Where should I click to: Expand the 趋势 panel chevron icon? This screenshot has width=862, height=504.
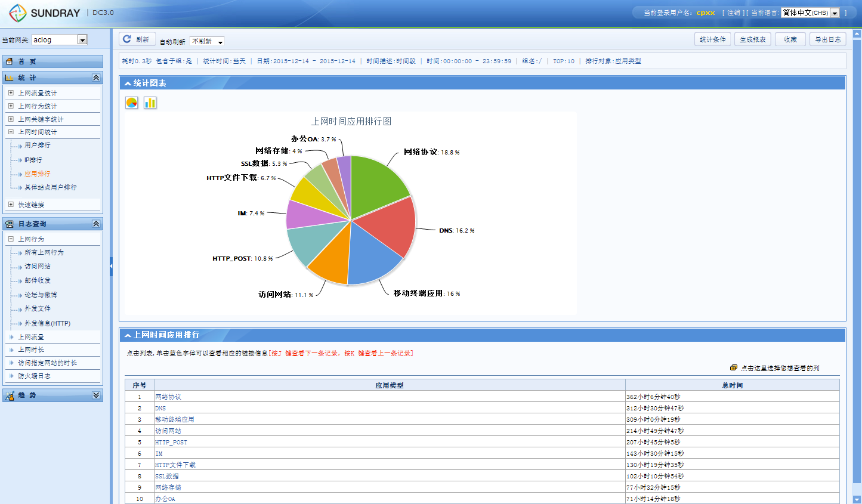[96, 395]
